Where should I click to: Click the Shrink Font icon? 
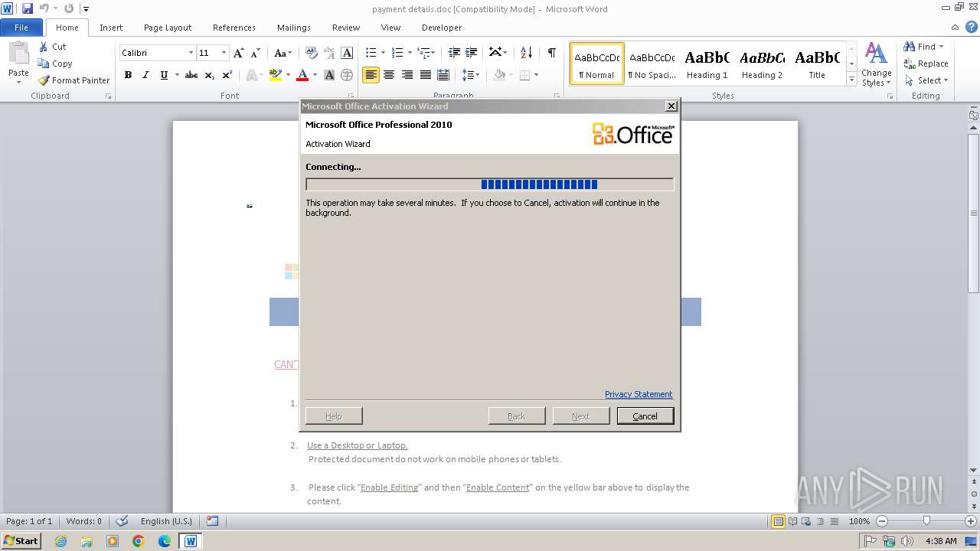pos(256,53)
